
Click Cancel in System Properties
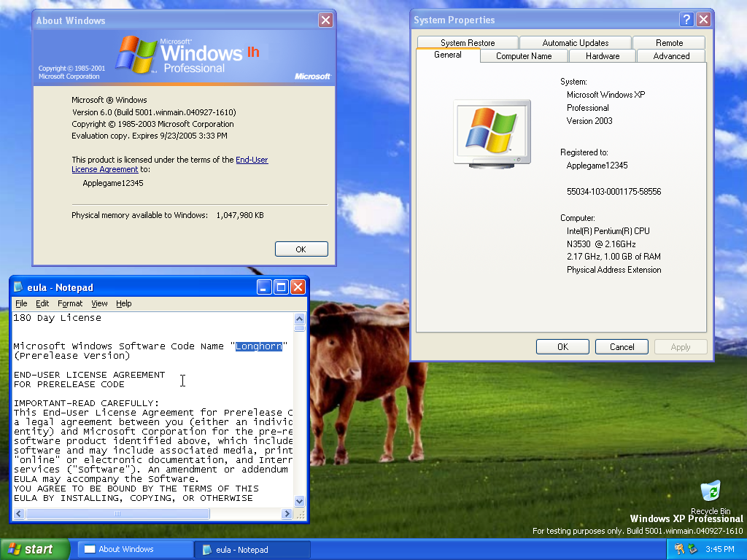(x=622, y=346)
